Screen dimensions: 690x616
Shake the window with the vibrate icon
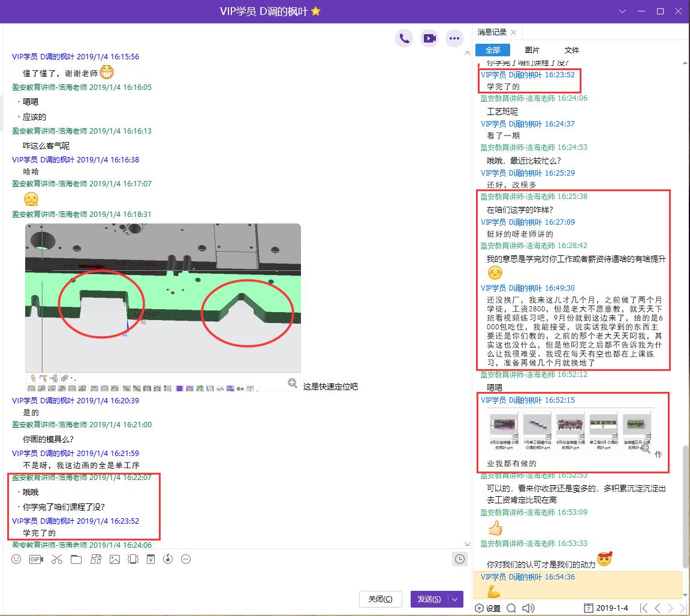pos(133,559)
